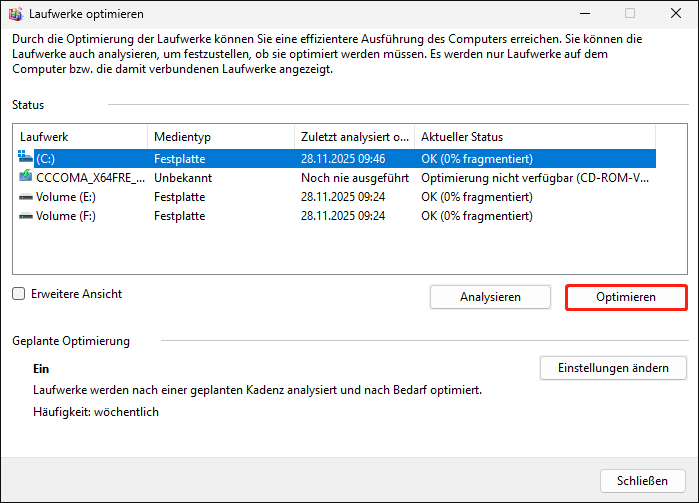Viewport: 699px width, 503px height.
Task: Select the Volume (F:) row status text
Action: click(476, 216)
